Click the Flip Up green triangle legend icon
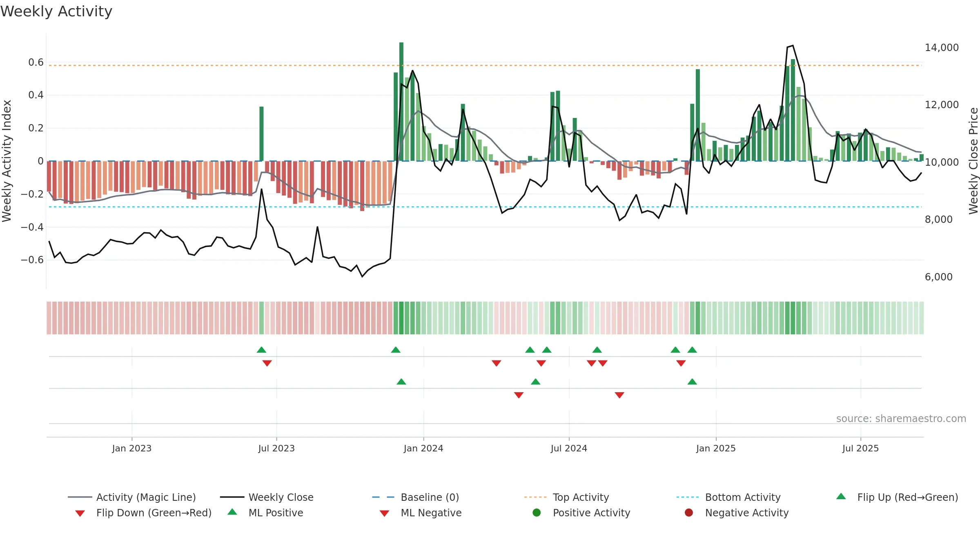The width and height of the screenshot is (980, 551). coord(841,496)
